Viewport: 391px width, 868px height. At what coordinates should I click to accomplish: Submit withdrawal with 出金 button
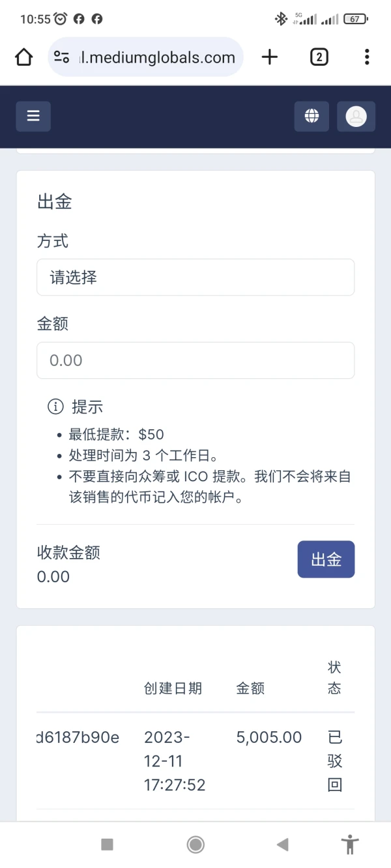pos(326,559)
